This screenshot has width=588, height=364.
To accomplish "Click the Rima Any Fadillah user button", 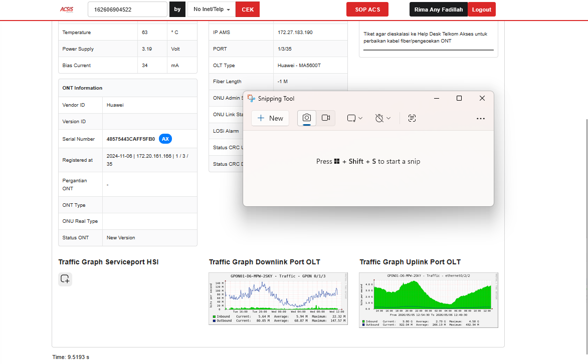I will (439, 10).
